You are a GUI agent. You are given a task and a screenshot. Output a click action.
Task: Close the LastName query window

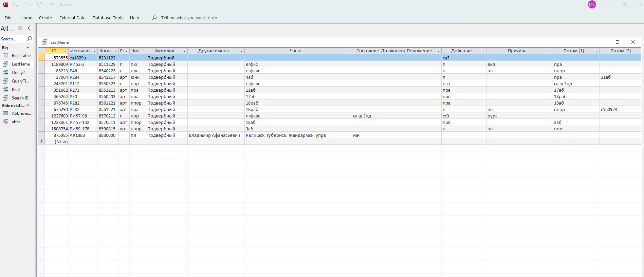tap(633, 42)
